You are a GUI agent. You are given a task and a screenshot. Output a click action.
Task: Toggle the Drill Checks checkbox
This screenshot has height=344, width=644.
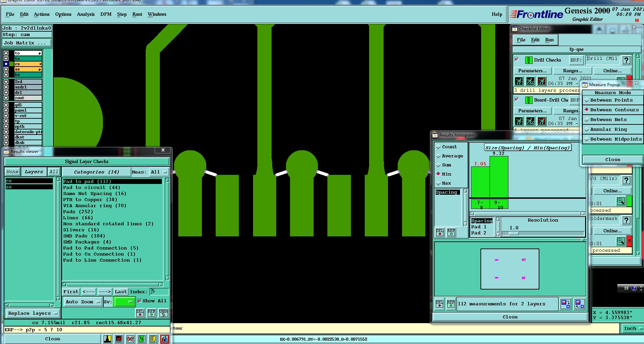tap(517, 60)
